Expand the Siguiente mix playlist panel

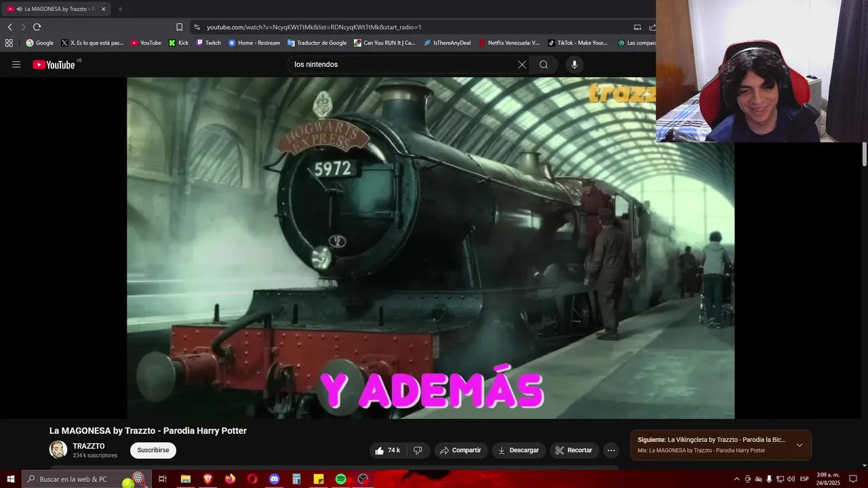pyautogui.click(x=800, y=445)
